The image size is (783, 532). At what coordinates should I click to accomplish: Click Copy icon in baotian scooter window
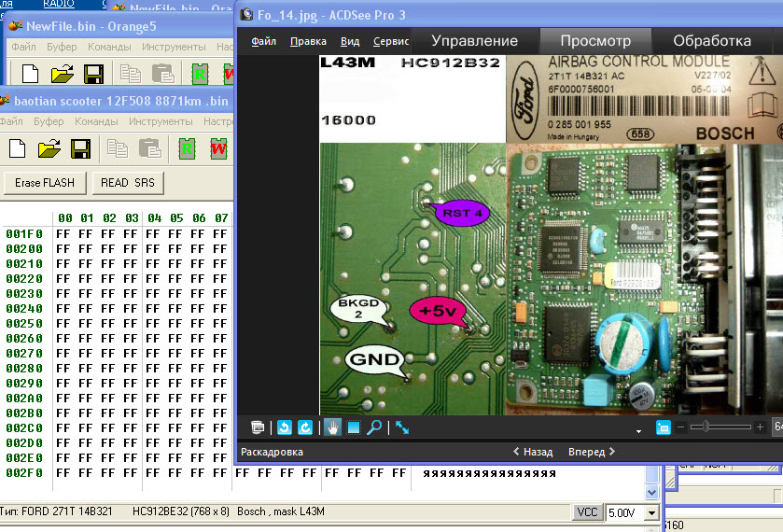[118, 148]
